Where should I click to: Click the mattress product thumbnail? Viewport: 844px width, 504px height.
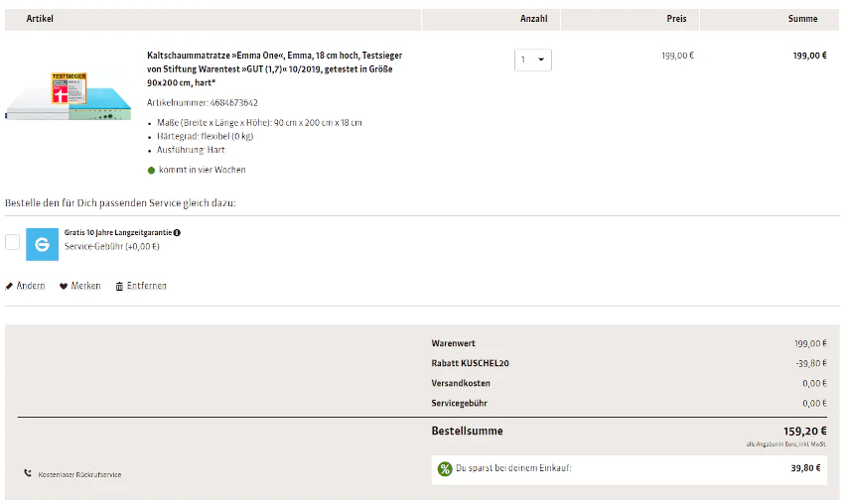click(68, 96)
